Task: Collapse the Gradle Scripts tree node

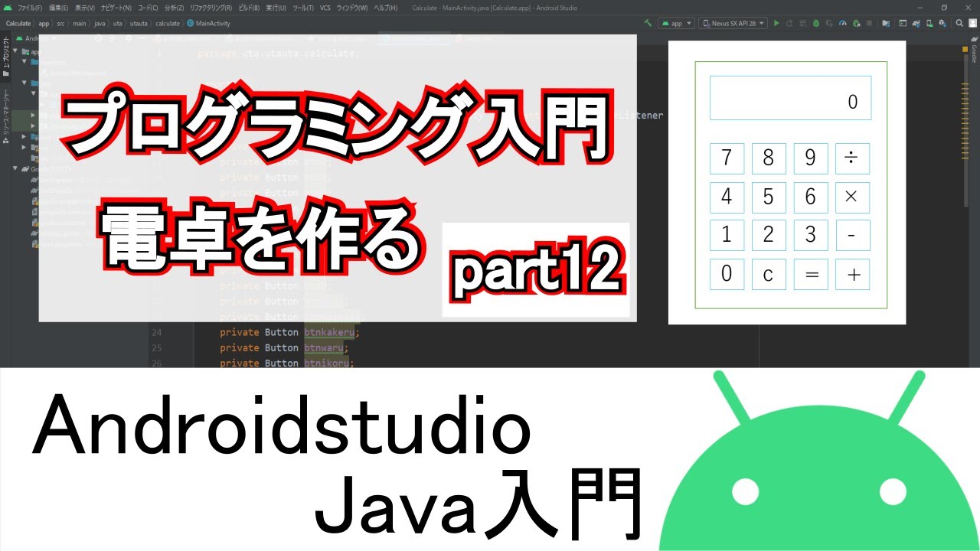Action: click(15, 168)
